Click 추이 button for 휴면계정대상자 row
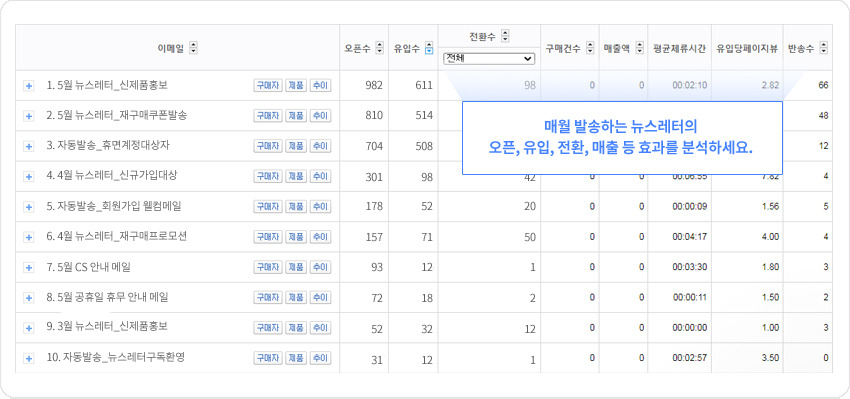The image size is (850, 399). [320, 146]
